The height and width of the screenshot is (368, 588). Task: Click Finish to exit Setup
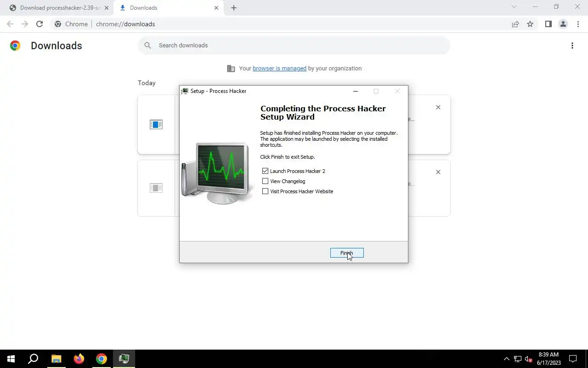(347, 253)
